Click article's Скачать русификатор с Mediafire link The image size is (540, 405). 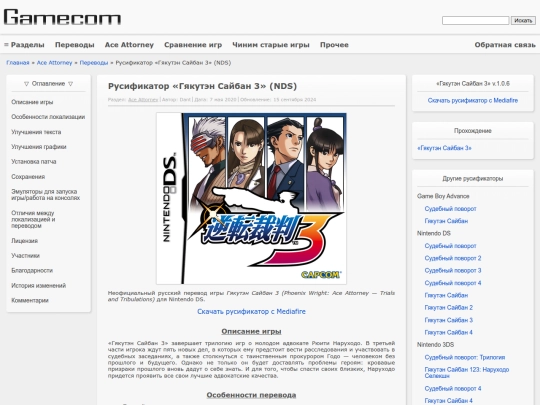(x=251, y=311)
